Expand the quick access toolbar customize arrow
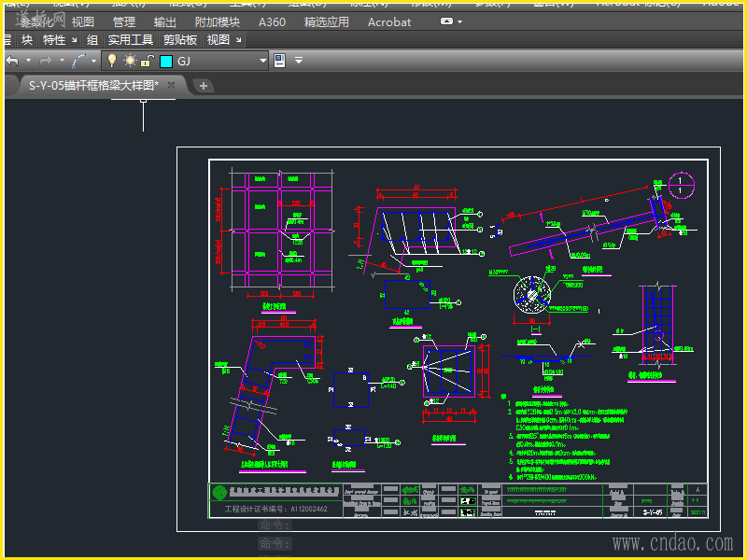This screenshot has width=747, height=560. [299, 61]
